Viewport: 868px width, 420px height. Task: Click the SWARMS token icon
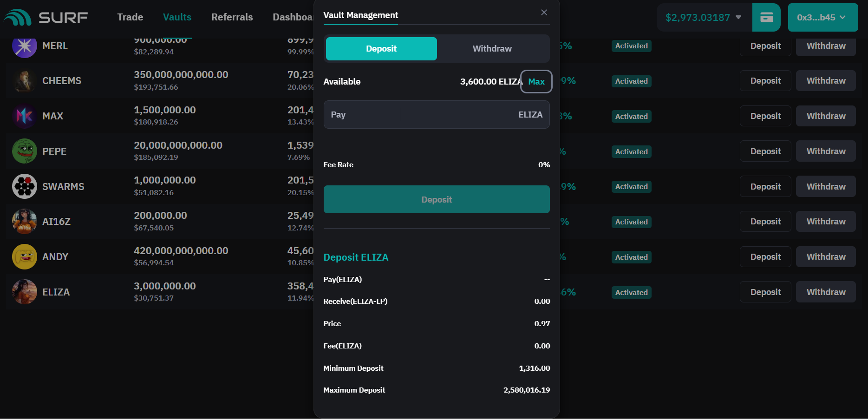(24, 187)
